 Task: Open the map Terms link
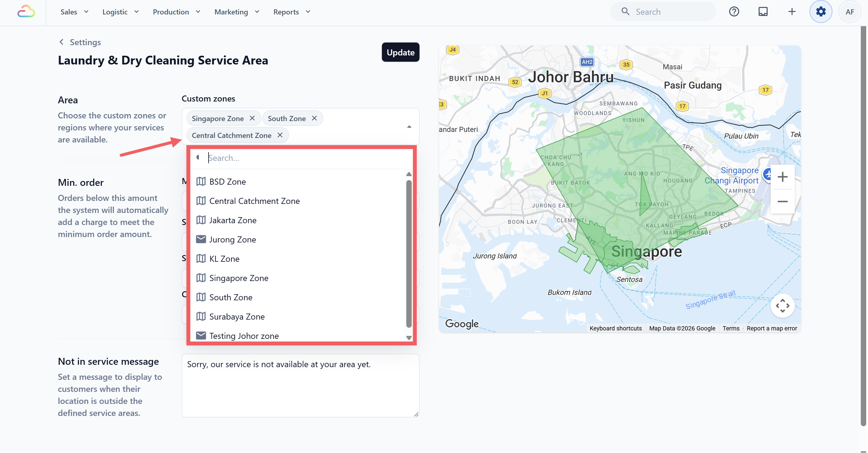tap(731, 328)
